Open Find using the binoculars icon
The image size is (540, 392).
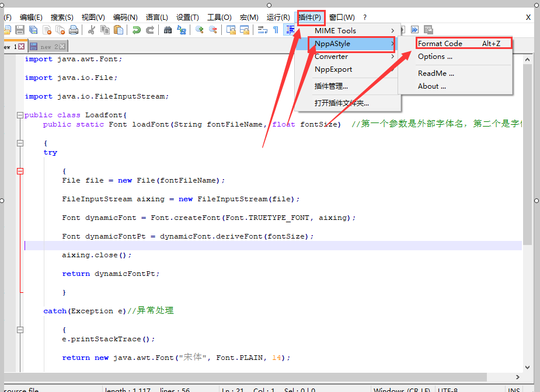[x=168, y=29]
